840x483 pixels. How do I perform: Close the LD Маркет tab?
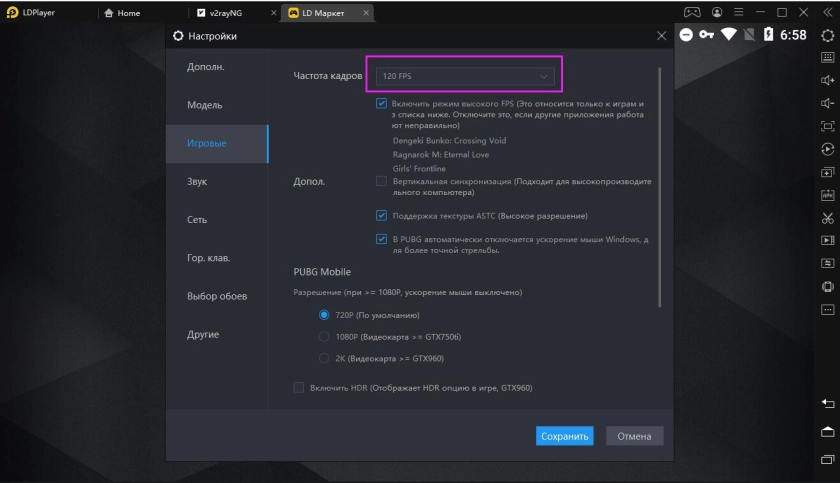[366, 12]
